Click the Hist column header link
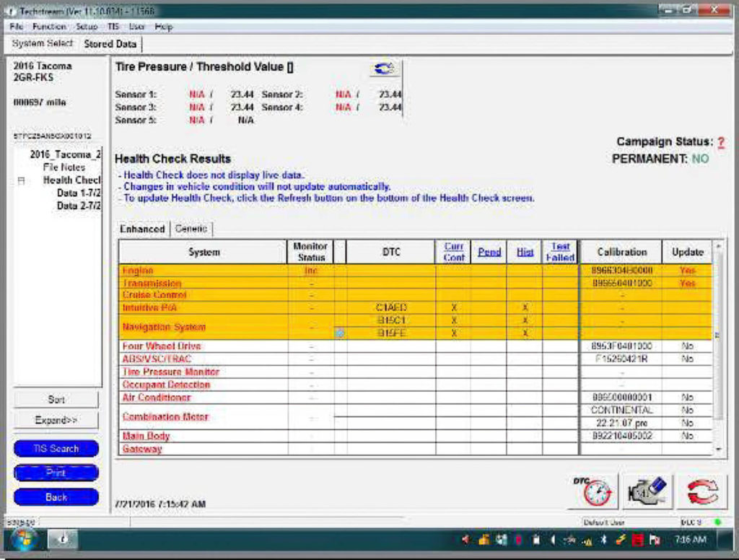 pos(525,252)
